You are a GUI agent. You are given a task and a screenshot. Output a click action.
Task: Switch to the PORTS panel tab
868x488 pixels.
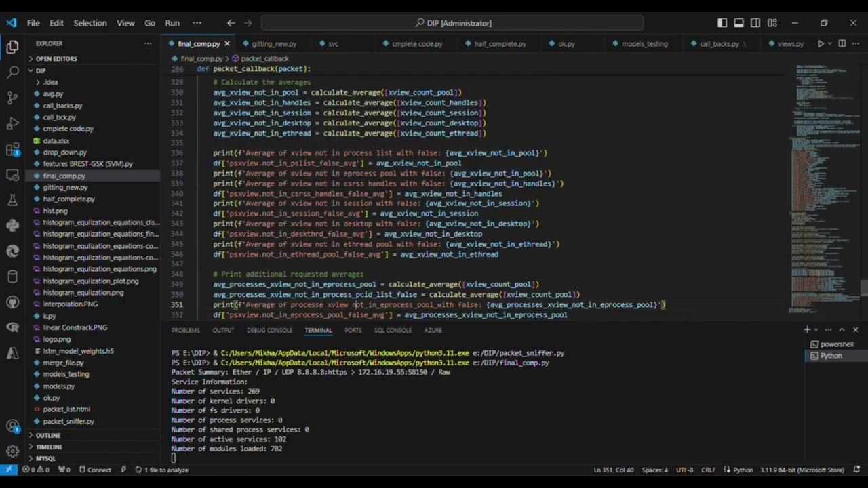point(353,330)
